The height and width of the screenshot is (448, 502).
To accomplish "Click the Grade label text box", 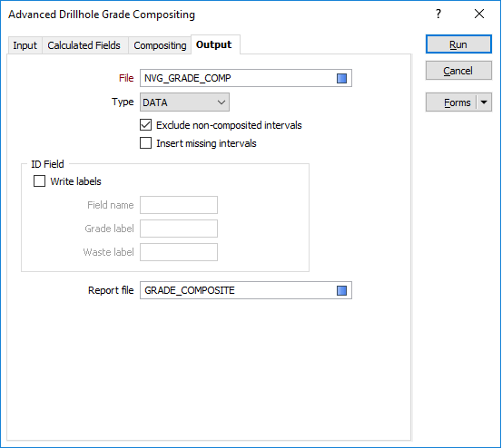I will point(179,229).
